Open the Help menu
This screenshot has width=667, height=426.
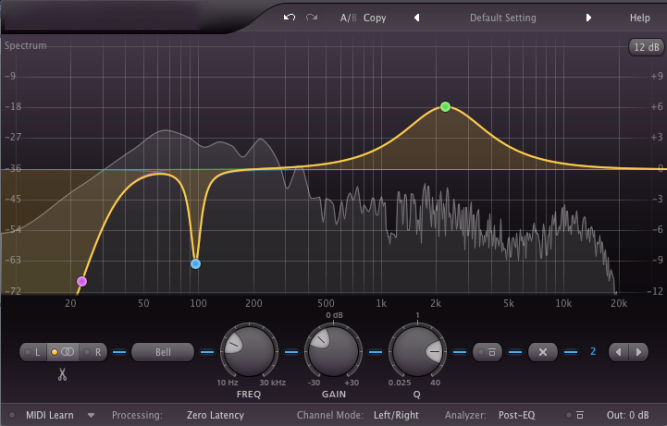639,18
